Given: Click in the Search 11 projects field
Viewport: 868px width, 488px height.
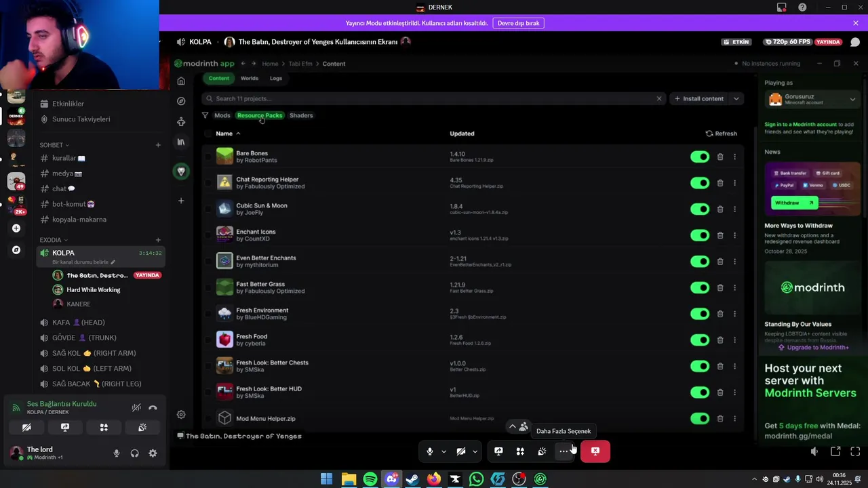Looking at the screenshot, I should click(x=433, y=98).
